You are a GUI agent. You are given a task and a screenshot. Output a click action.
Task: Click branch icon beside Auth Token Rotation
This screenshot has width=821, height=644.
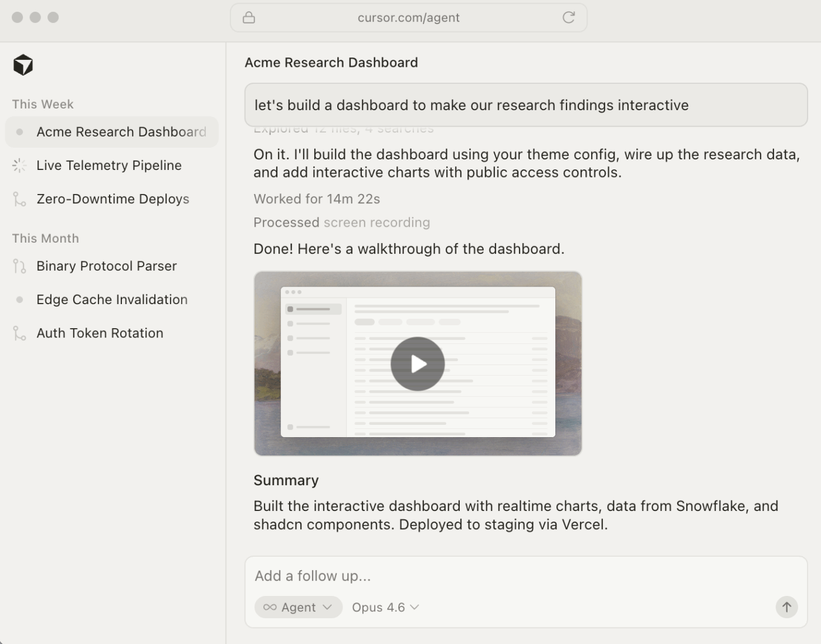click(x=19, y=333)
